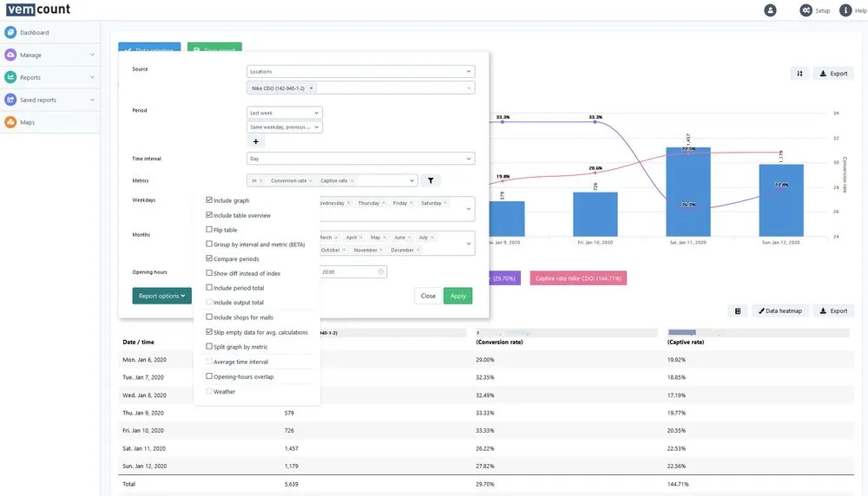Viewport: 868px width, 496px height.
Task: Open the Day time interval dropdown
Action: click(x=360, y=159)
